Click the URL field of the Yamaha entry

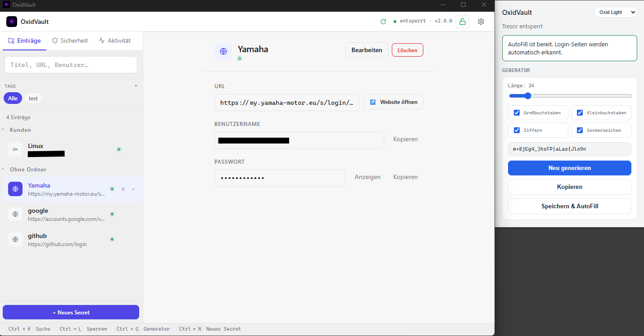[287, 103]
